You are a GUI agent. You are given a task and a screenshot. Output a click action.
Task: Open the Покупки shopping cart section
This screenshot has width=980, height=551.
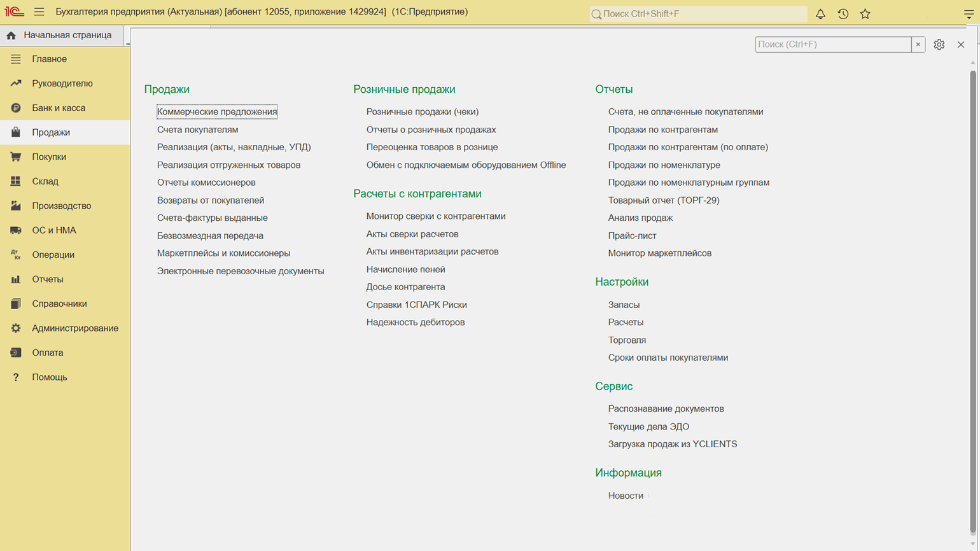(x=49, y=157)
